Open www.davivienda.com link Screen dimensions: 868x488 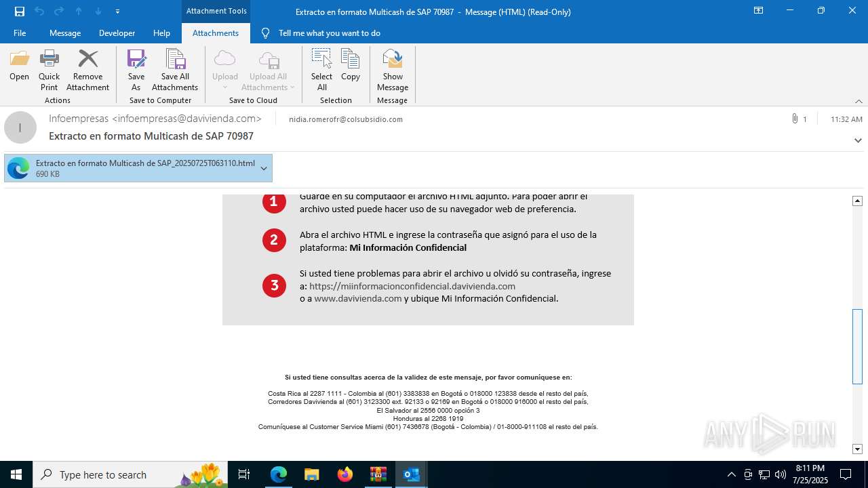[x=358, y=298]
